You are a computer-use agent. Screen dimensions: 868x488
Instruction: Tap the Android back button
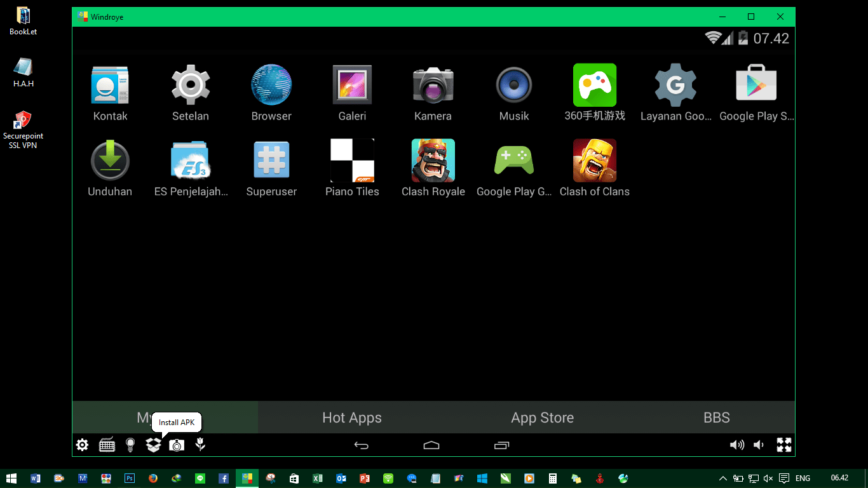click(x=361, y=445)
